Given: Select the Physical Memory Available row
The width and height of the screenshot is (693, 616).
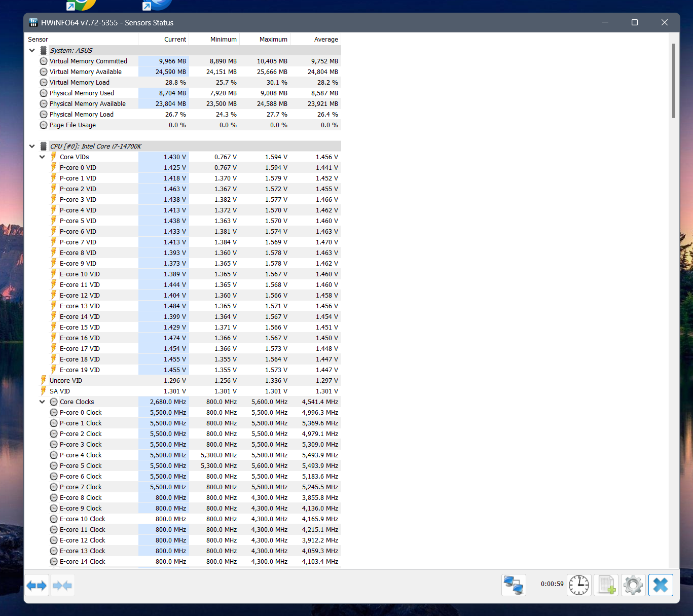Looking at the screenshot, I should click(x=183, y=103).
